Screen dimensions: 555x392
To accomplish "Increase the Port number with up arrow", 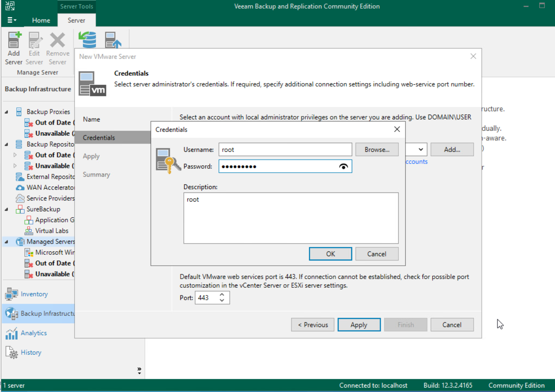I will (222, 295).
